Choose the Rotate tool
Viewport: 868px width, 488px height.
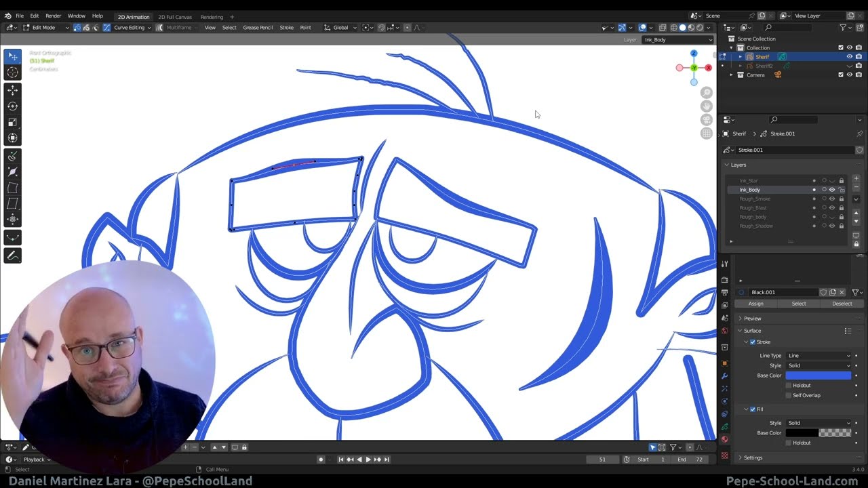(x=13, y=106)
